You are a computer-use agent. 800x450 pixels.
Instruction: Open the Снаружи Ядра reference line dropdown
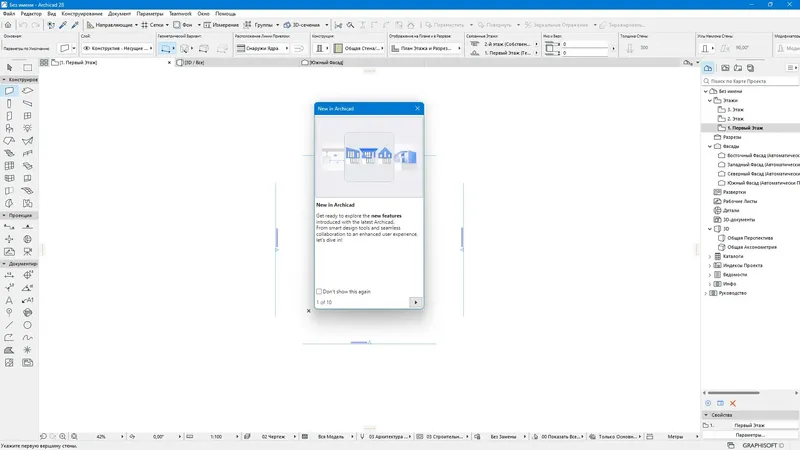click(x=263, y=48)
